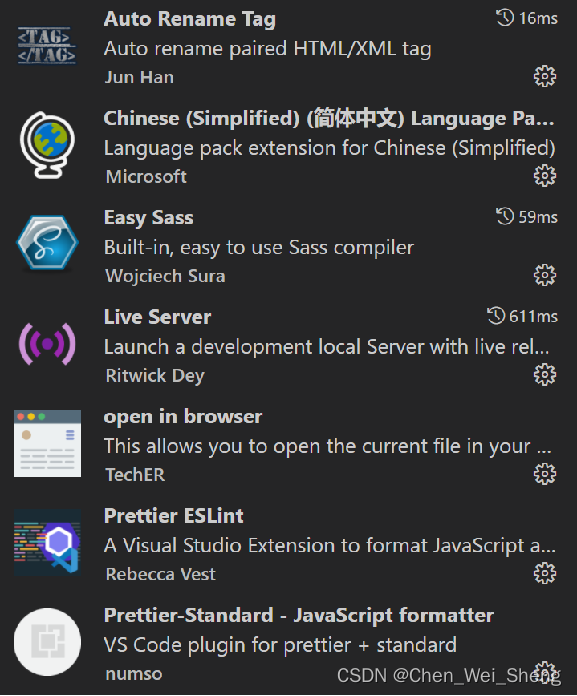
Task: Open Prettier ESLint extension title
Action: (174, 516)
